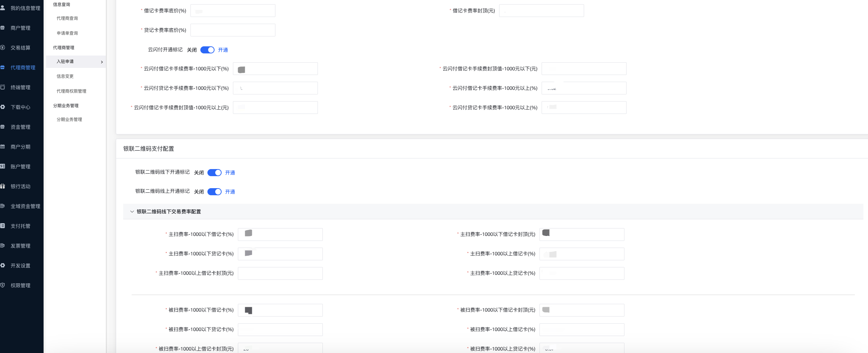Click the 商户管理 sidebar icon
This screenshot has height=353, width=868.
click(x=2, y=28)
